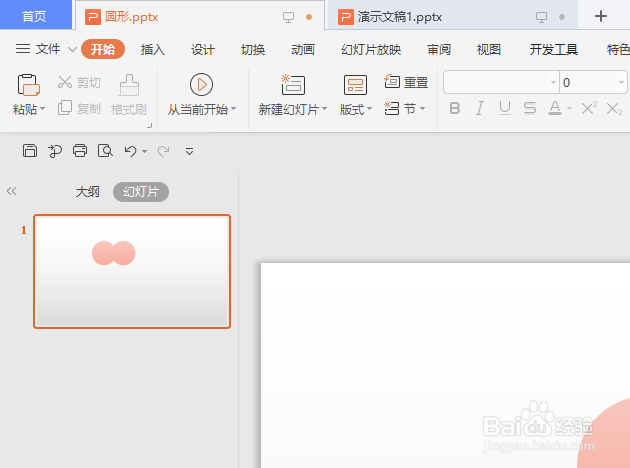
Task: Click the New Slide (新建幻灯片) icon
Action: click(293, 84)
